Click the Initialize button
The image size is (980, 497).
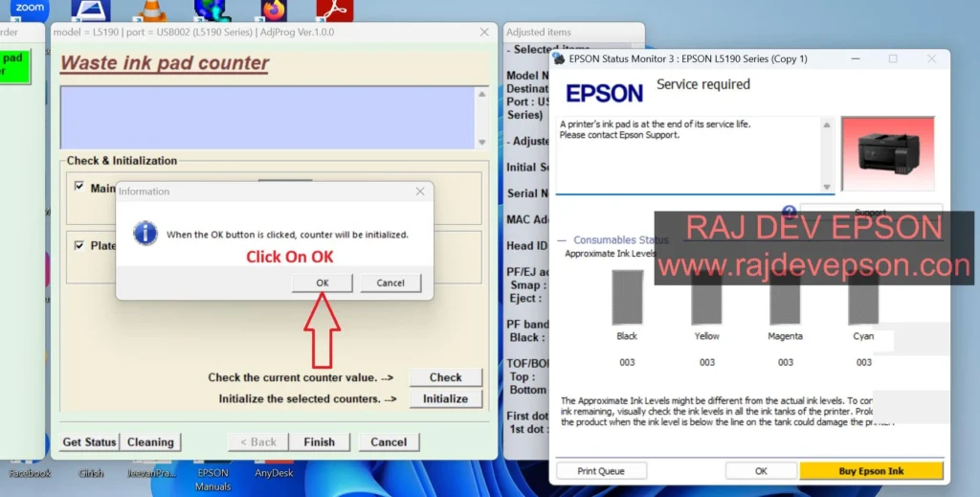[x=445, y=398]
